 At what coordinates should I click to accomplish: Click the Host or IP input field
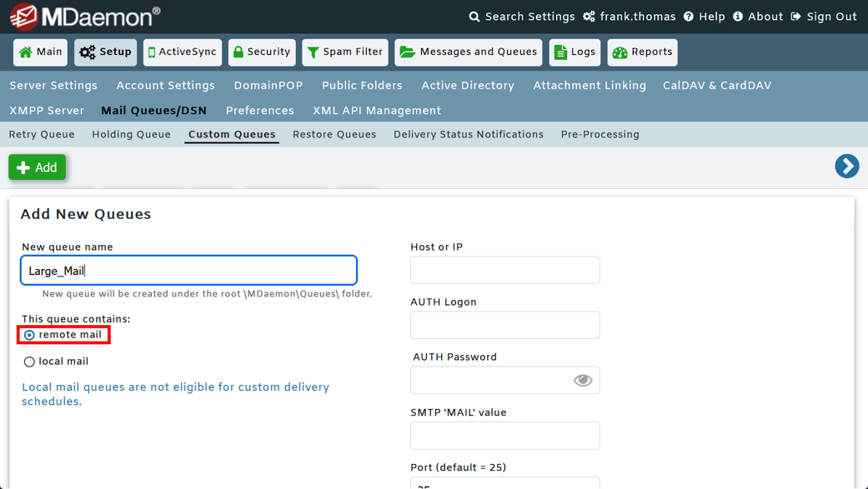[504, 270]
